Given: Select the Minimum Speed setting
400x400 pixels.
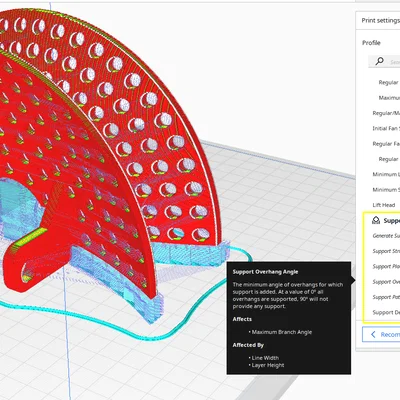Looking at the screenshot, I should pyautogui.click(x=386, y=190).
